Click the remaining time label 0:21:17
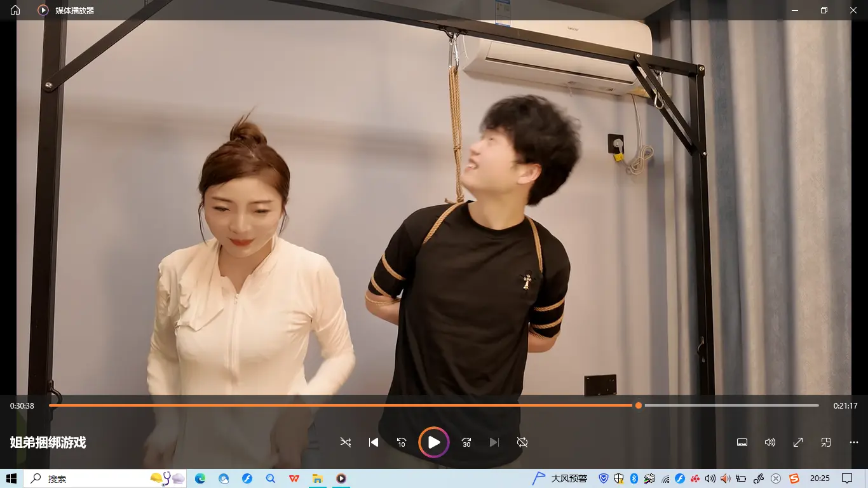The height and width of the screenshot is (488, 868). (x=845, y=406)
